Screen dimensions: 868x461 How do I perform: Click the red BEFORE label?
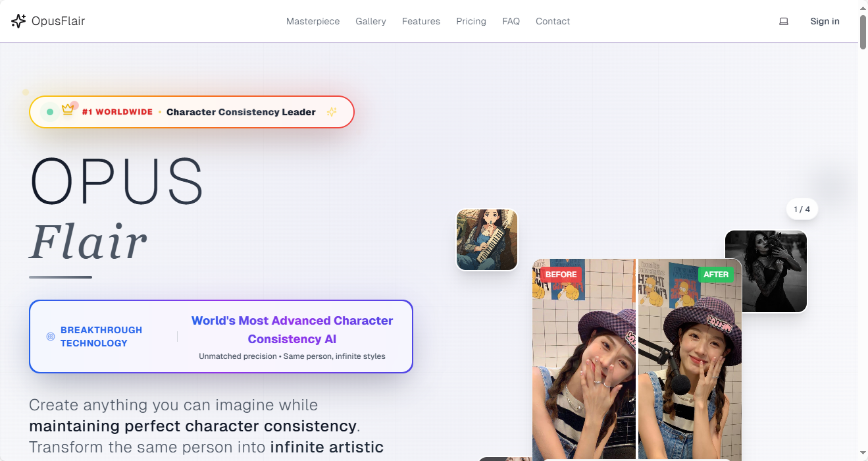click(x=561, y=275)
